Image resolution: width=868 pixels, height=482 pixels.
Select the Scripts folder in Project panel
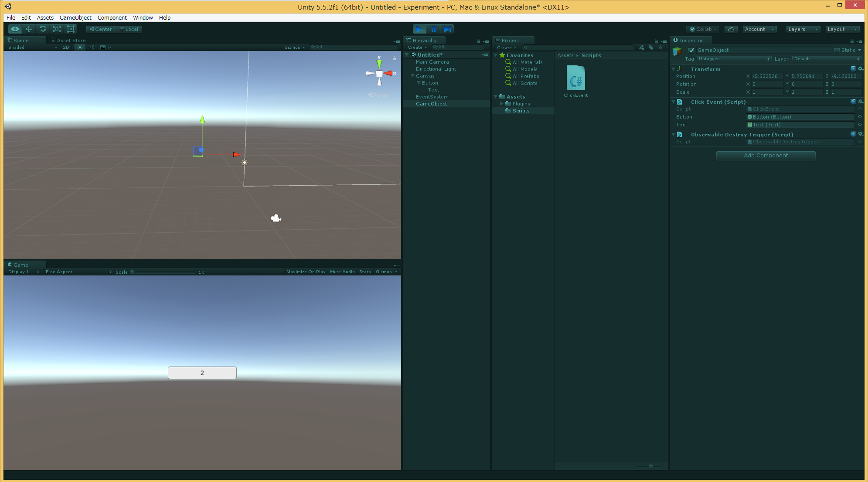pyautogui.click(x=520, y=111)
